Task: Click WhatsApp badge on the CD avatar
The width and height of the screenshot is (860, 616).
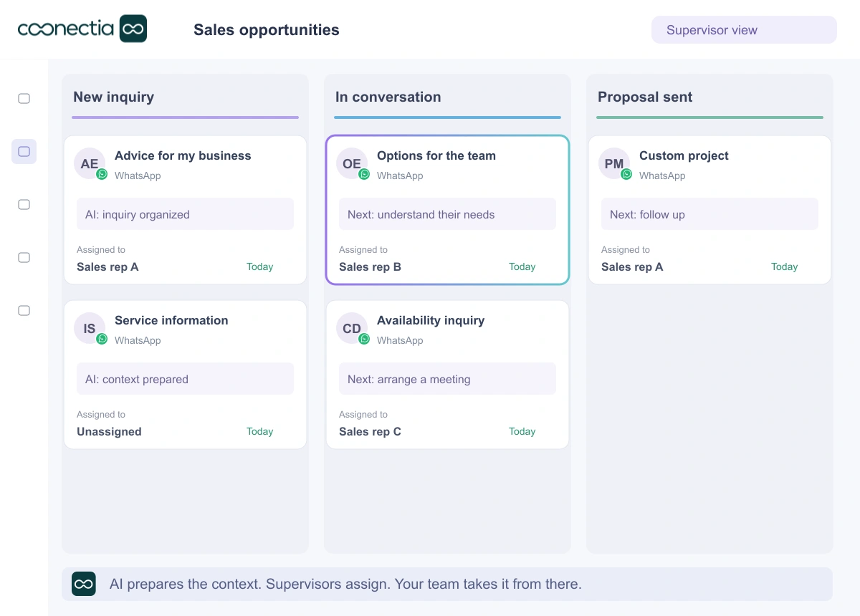Action: (x=364, y=339)
